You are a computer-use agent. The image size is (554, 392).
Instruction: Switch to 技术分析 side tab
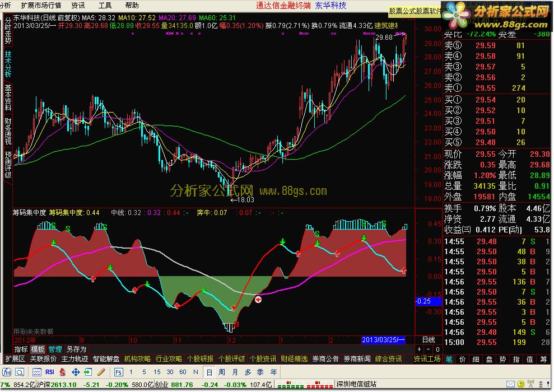tap(8, 64)
